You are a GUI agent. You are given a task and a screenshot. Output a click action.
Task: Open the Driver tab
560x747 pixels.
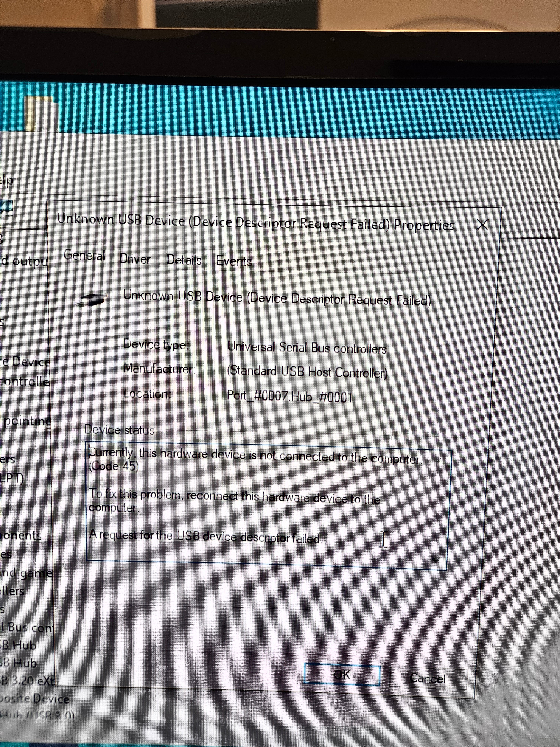click(135, 259)
